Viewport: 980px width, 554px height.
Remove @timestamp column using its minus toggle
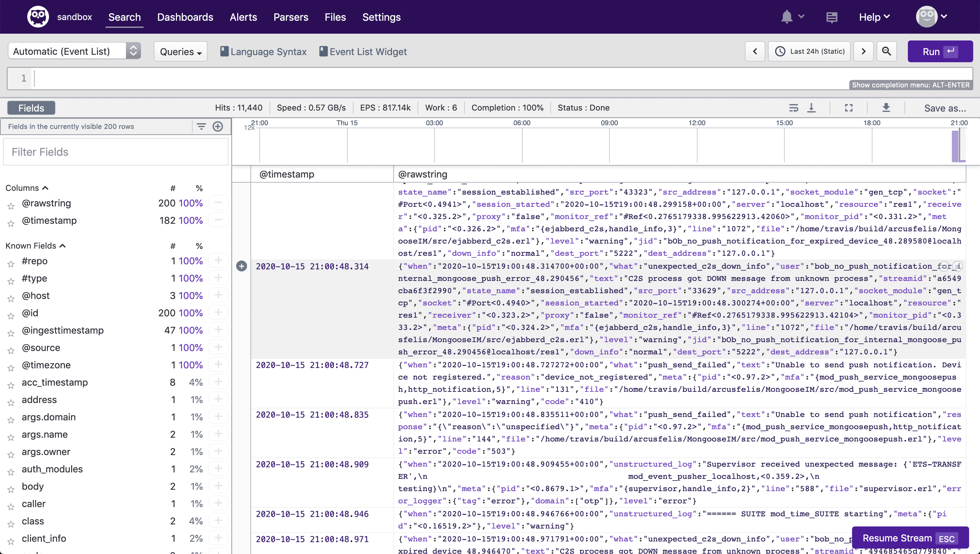(x=219, y=220)
